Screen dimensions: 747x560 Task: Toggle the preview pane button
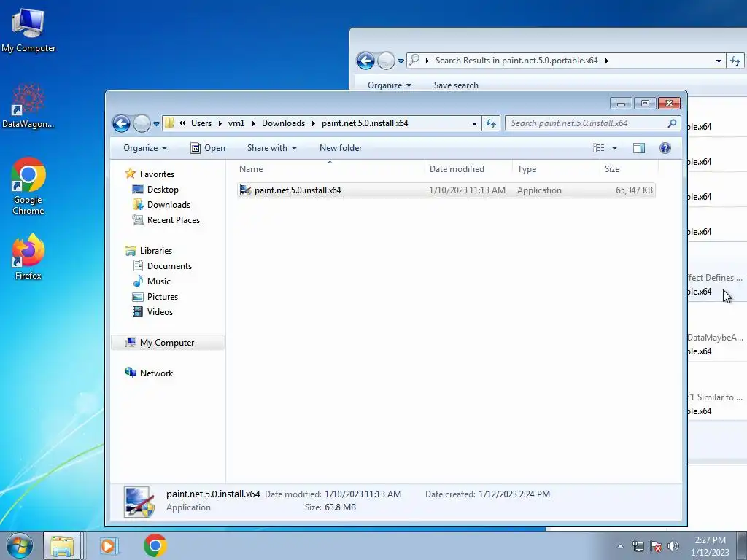(x=639, y=148)
